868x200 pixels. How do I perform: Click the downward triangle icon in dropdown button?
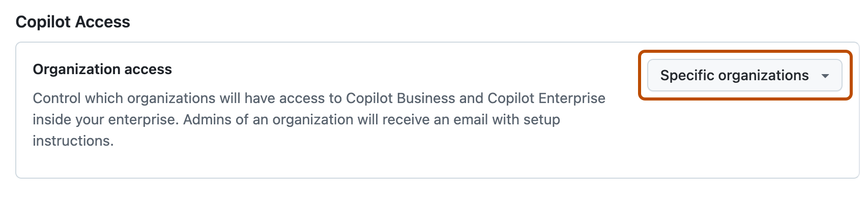click(x=825, y=76)
